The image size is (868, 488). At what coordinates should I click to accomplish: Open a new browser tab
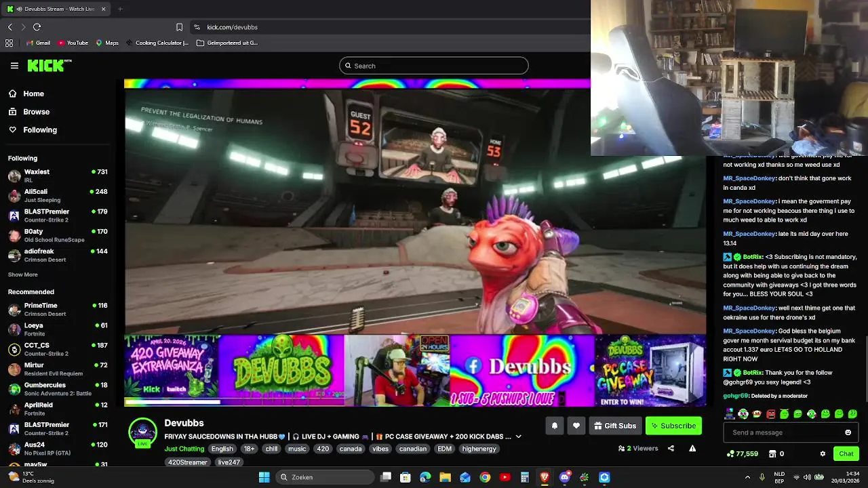click(x=120, y=9)
